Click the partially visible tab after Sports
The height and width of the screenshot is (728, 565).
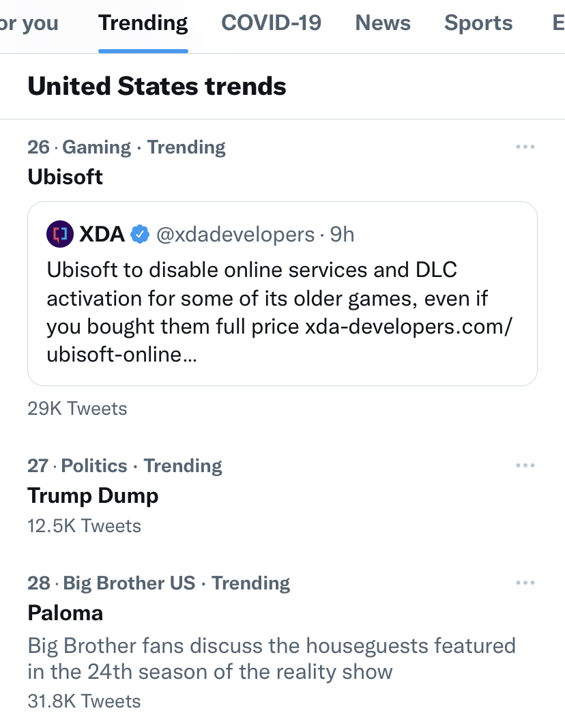[558, 23]
